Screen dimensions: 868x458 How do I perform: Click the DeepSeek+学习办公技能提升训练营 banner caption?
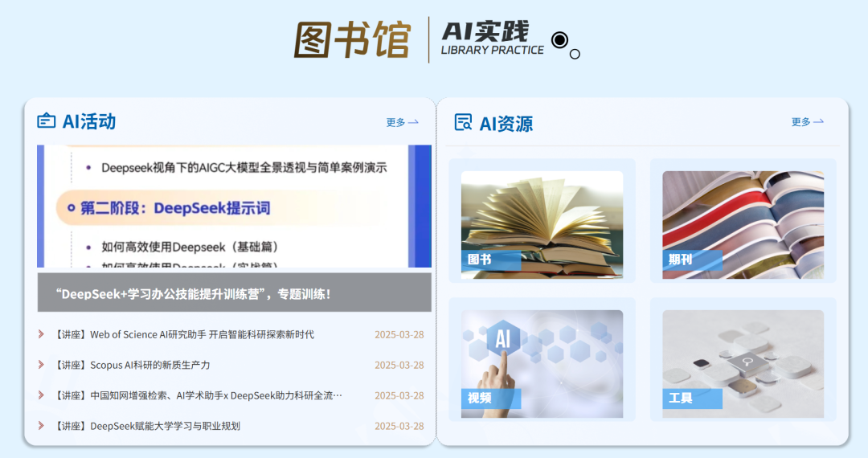click(x=234, y=293)
